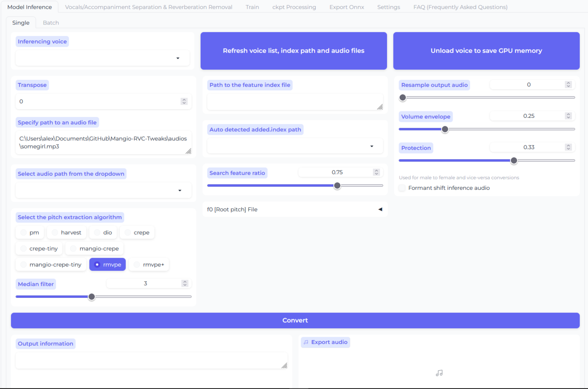This screenshot has height=389, width=588.
Task: Click the Transpose stepper arrows
Action: point(184,101)
